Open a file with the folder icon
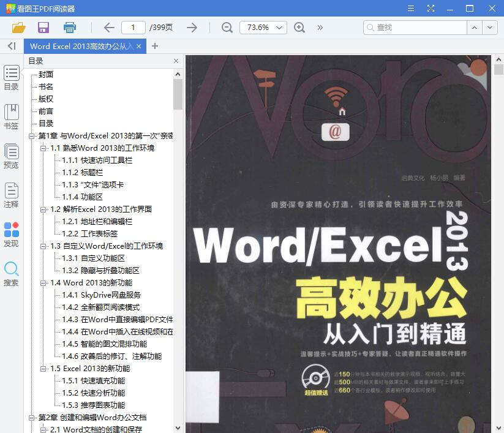504x433 pixels. pos(18,28)
